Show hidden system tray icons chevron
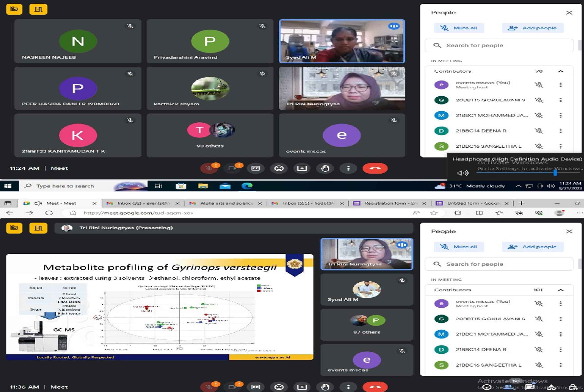 click(518, 186)
